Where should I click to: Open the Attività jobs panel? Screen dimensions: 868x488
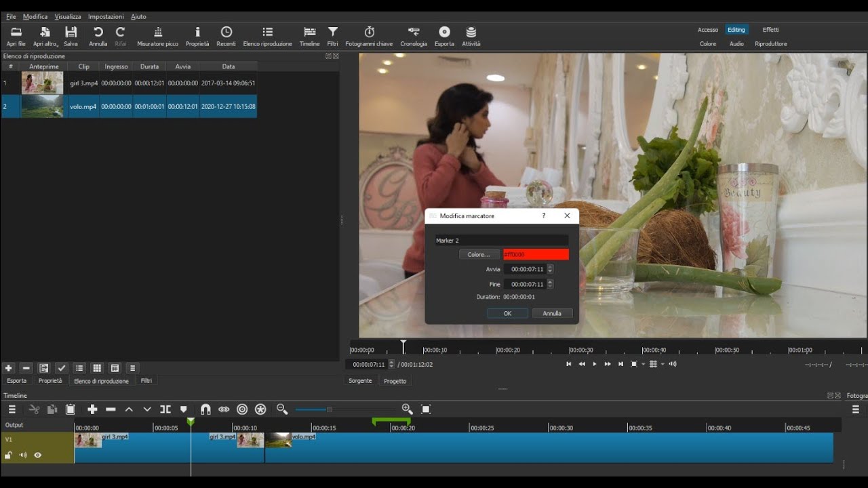471,37
